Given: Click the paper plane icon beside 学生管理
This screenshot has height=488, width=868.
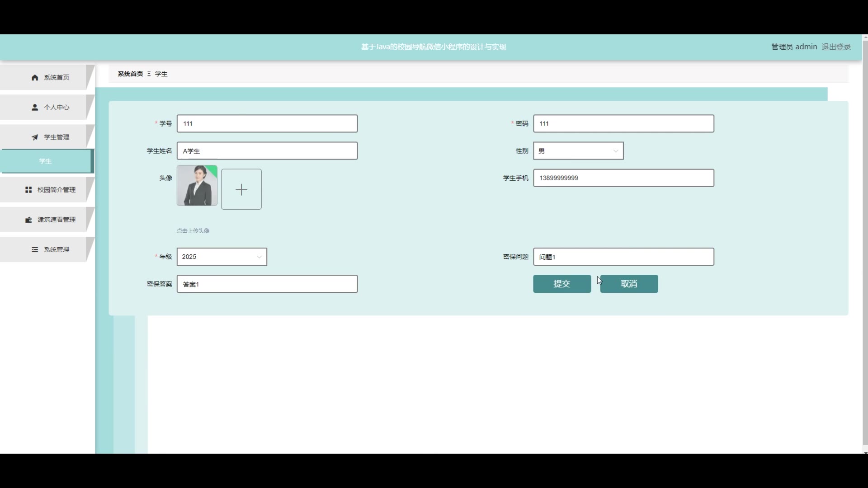Looking at the screenshot, I should pos(35,137).
